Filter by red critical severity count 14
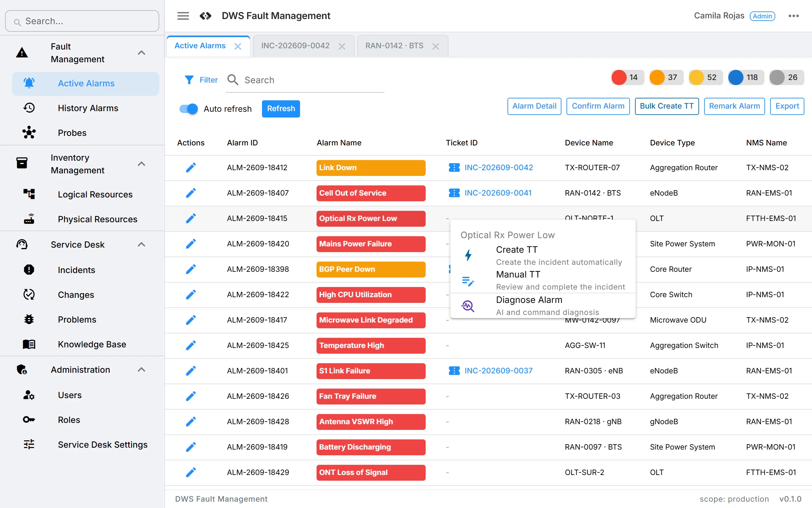This screenshot has width=812, height=508. click(627, 77)
